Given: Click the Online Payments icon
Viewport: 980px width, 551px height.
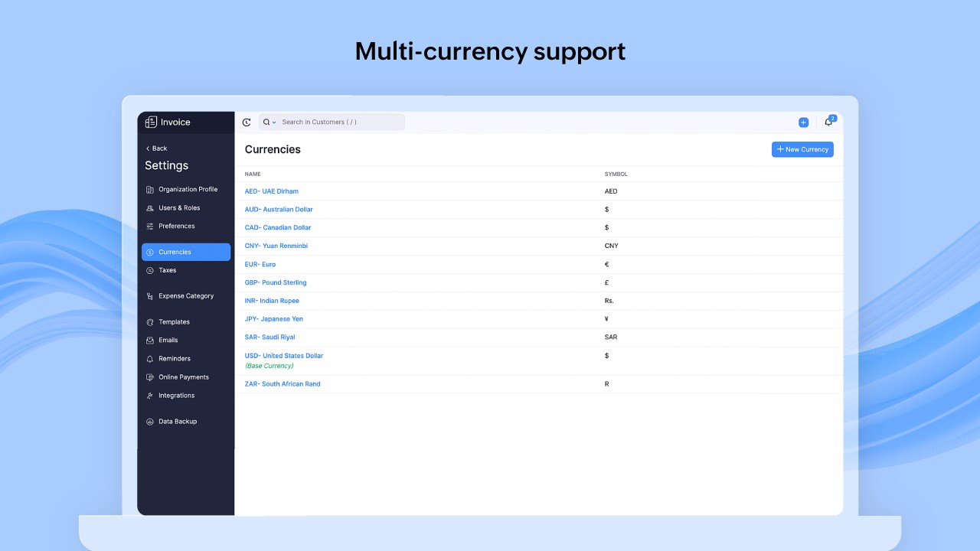Looking at the screenshot, I should (150, 377).
